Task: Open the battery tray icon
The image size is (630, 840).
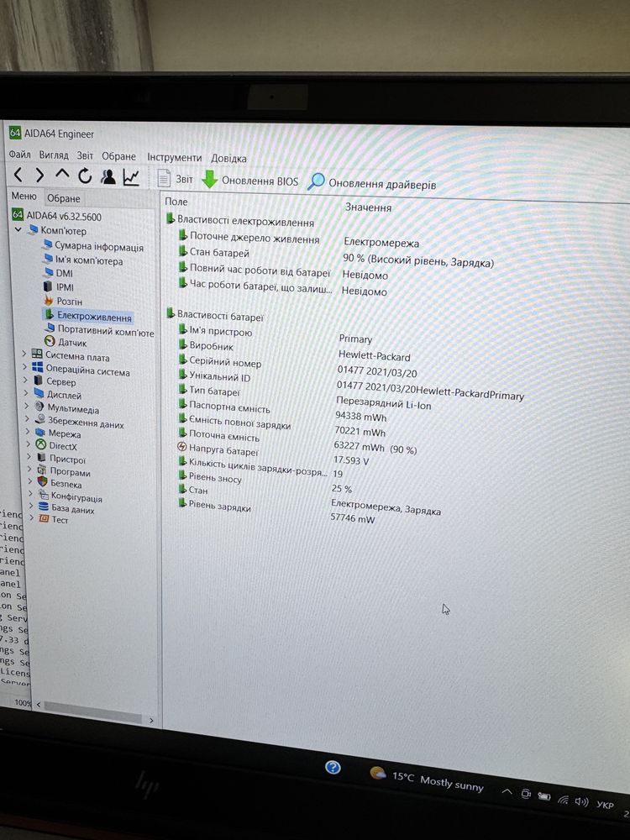Action: [x=543, y=797]
